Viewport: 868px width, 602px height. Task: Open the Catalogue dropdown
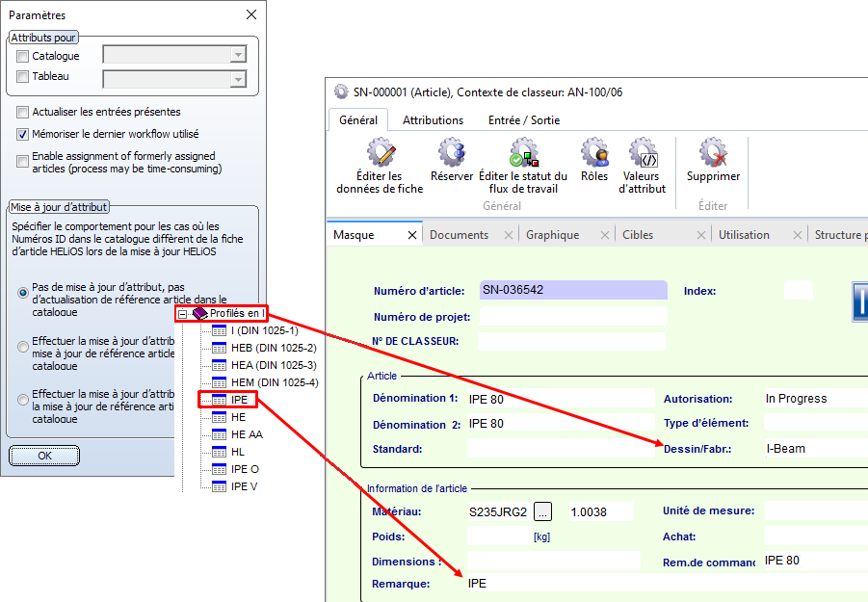pos(238,54)
